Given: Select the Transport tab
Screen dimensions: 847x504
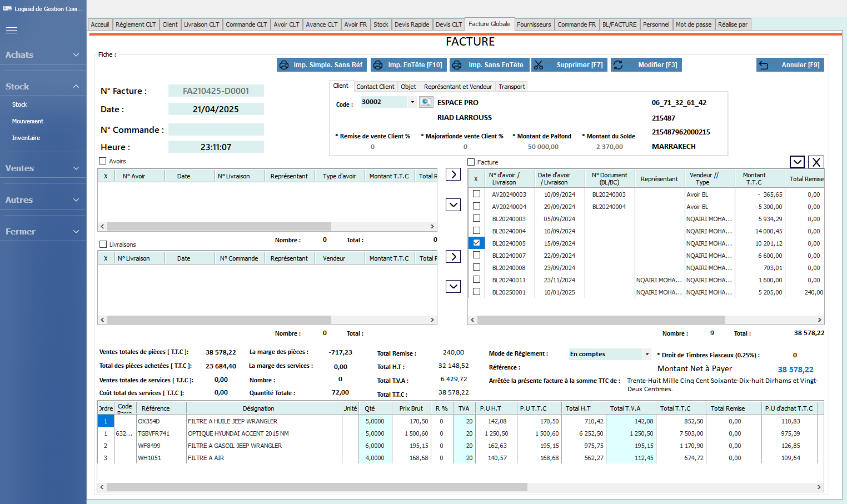Looking at the screenshot, I should point(511,87).
